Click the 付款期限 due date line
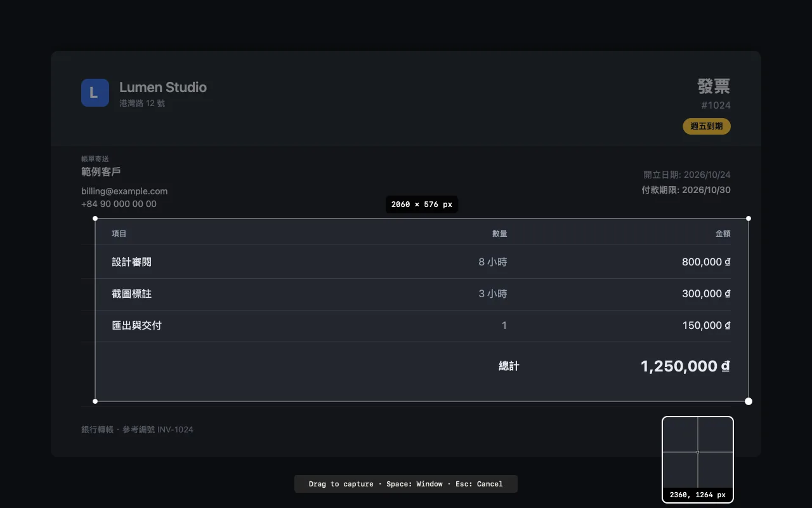This screenshot has height=508, width=812. [686, 190]
